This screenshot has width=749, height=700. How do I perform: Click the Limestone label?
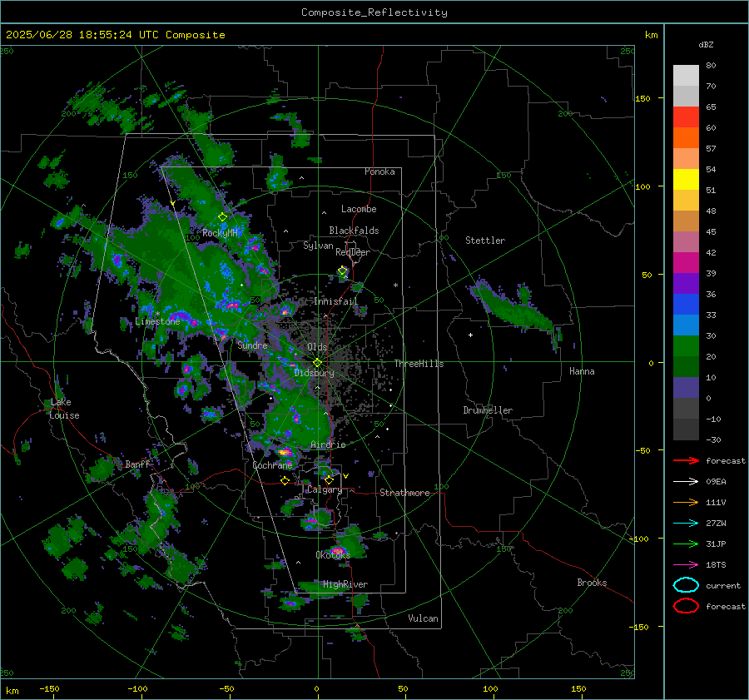157,321
